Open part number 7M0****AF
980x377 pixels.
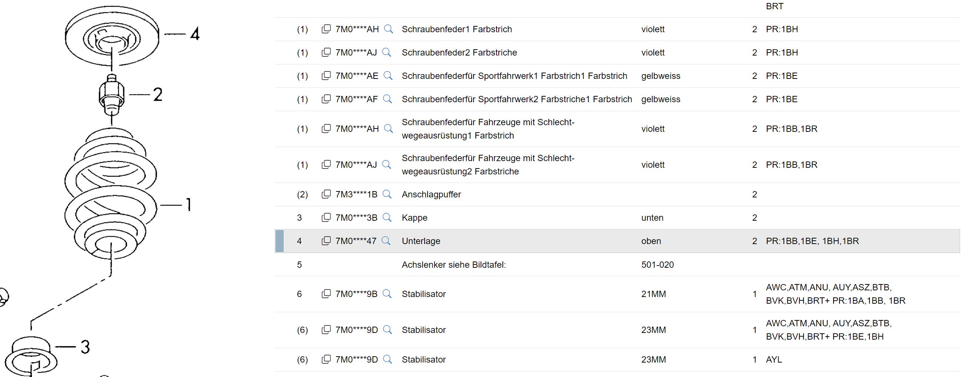pos(356,99)
